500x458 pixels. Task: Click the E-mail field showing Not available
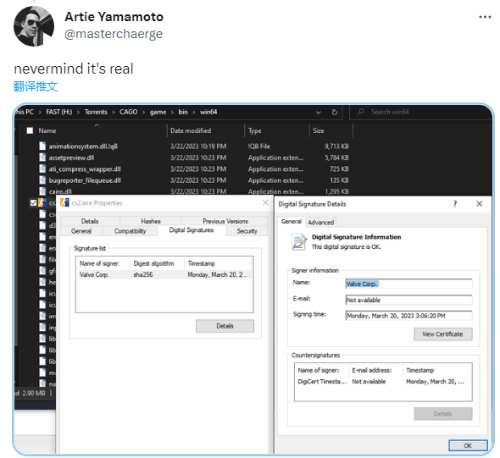pyautogui.click(x=409, y=300)
